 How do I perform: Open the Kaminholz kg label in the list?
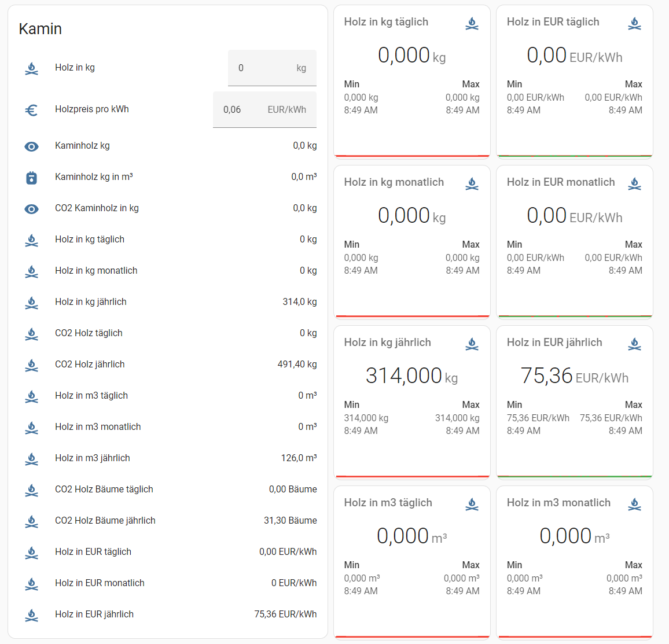(82, 146)
